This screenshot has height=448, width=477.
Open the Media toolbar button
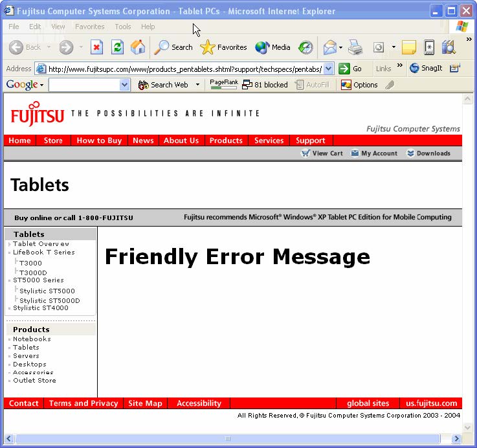pyautogui.click(x=273, y=47)
